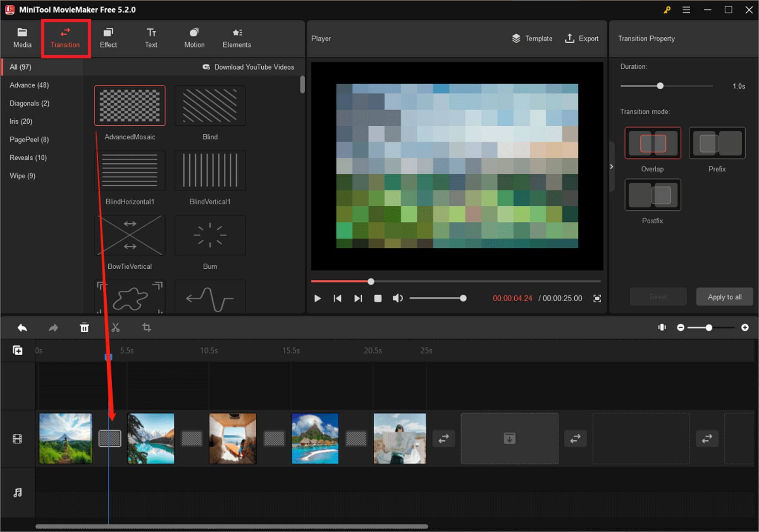
Task: Switch to the Effect tab
Action: pos(108,38)
